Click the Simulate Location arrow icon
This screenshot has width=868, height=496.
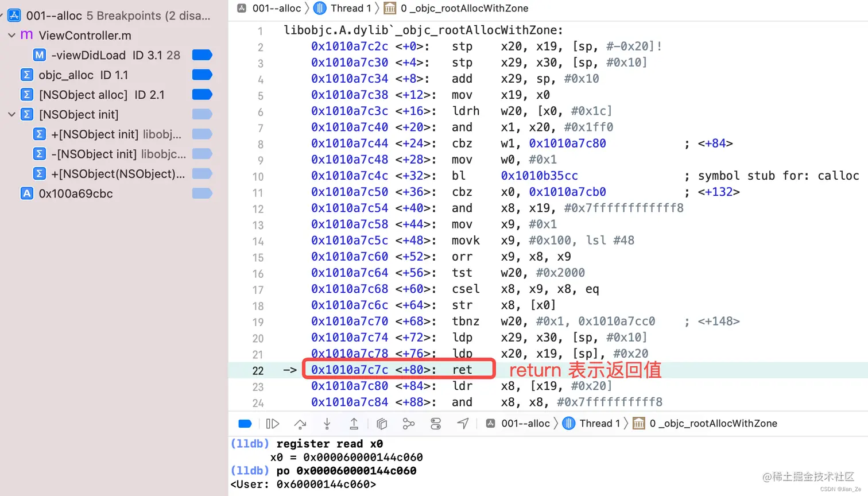463,424
